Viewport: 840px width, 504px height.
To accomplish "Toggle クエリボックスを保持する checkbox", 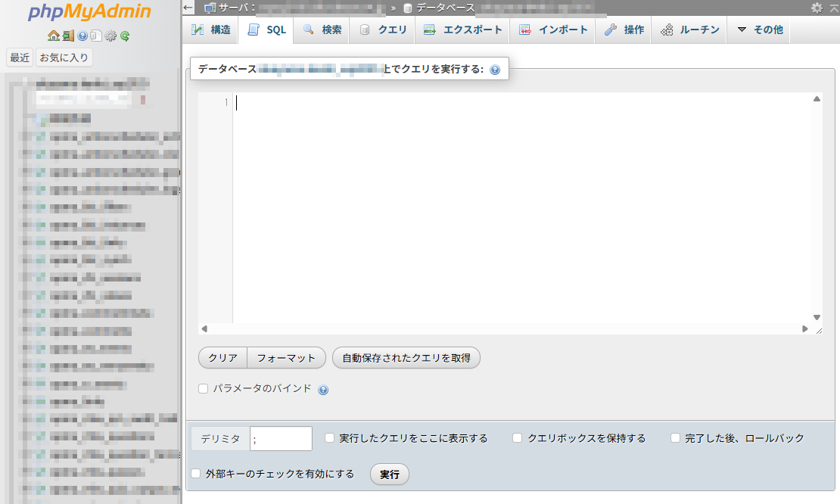I will (518, 438).
